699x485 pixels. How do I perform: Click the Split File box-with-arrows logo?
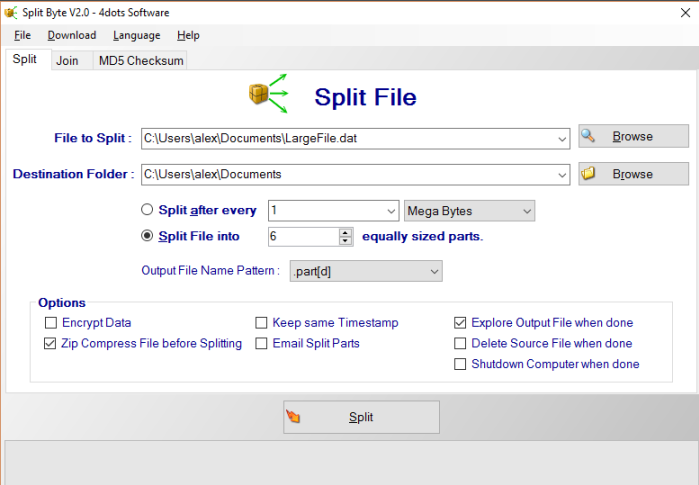[268, 94]
